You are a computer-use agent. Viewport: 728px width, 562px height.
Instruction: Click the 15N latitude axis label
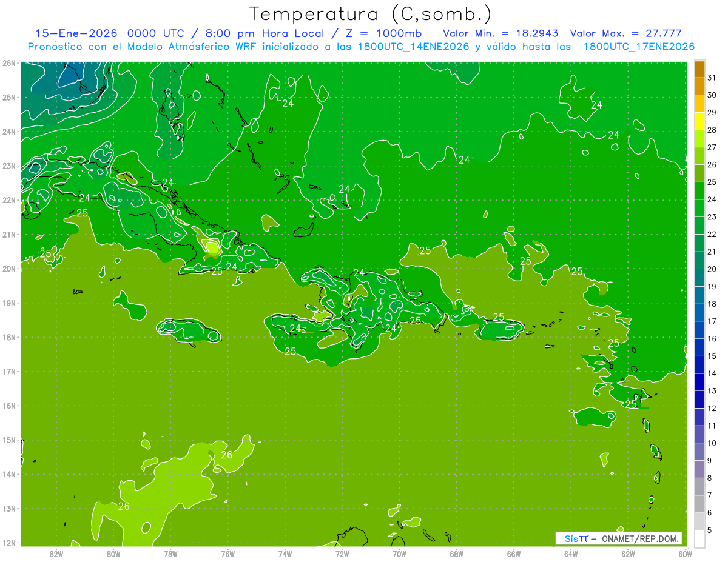pos(9,440)
